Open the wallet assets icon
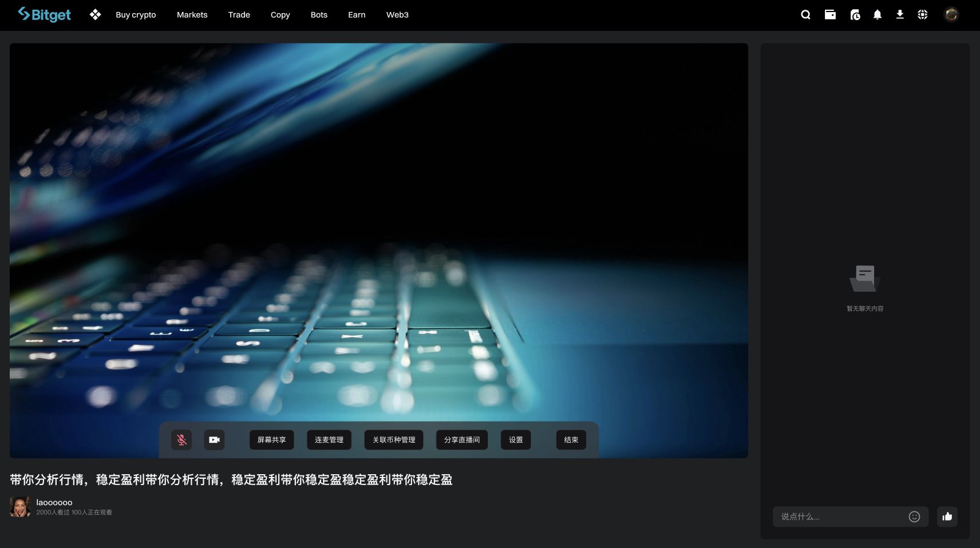 830,15
